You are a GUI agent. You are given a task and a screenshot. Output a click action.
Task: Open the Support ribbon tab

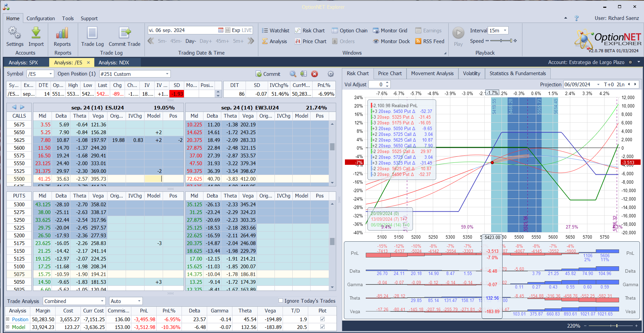coord(89,19)
